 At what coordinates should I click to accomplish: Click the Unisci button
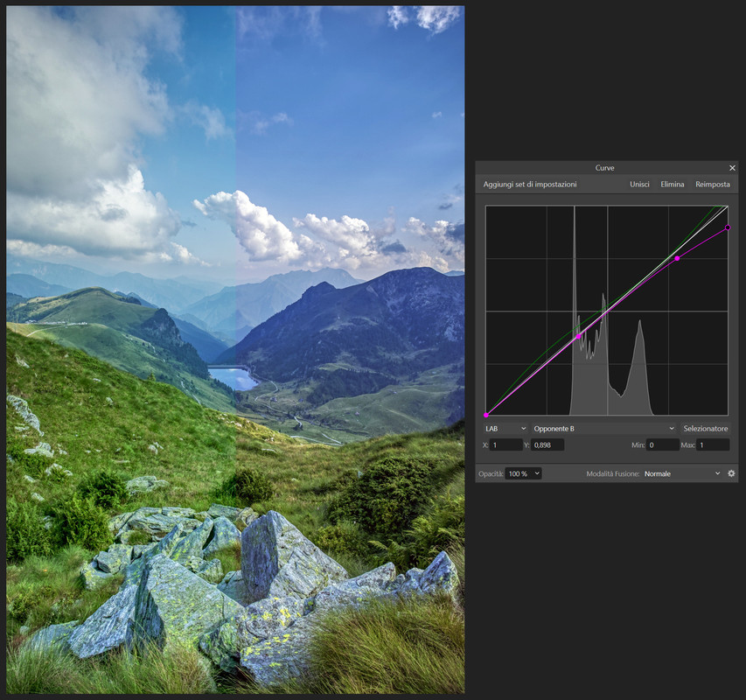pyautogui.click(x=639, y=184)
